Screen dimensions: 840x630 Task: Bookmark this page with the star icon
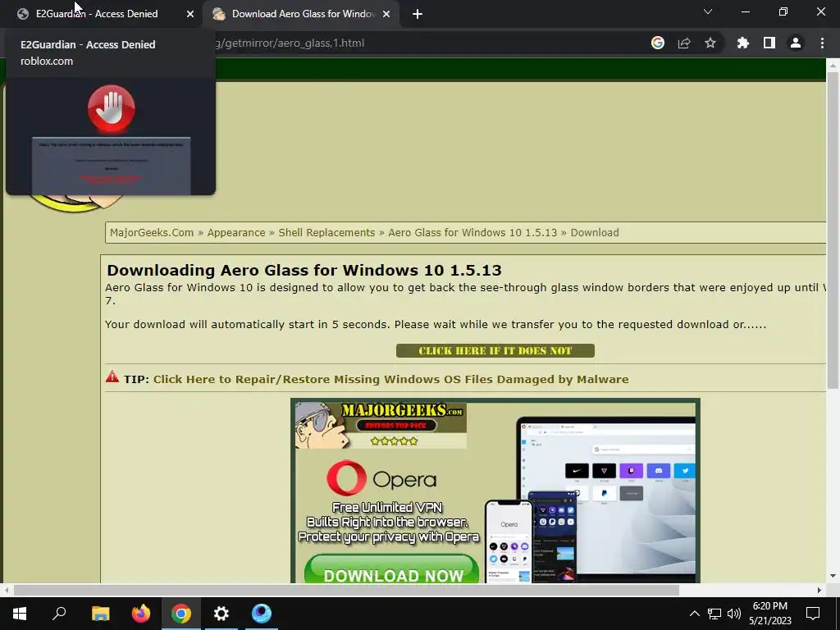[x=710, y=43]
